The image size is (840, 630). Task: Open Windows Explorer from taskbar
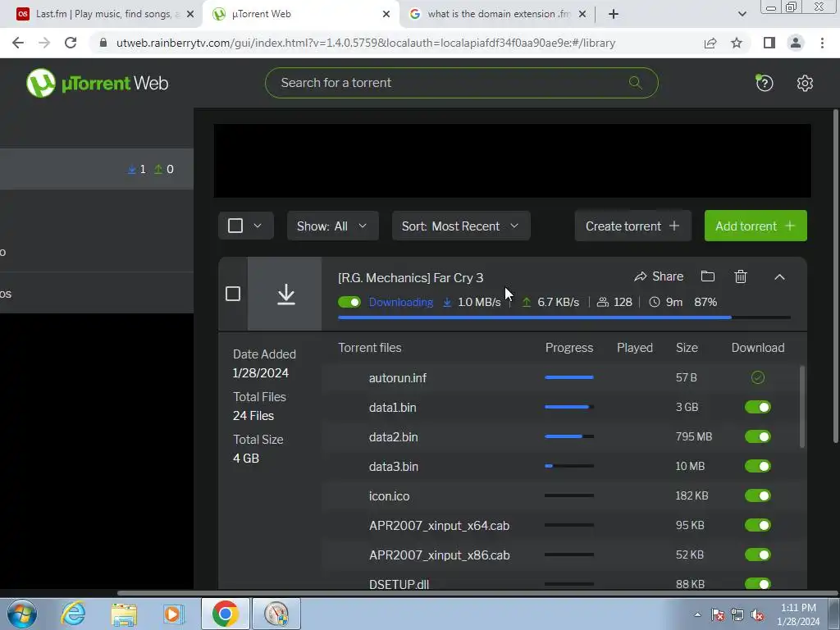[x=124, y=614]
